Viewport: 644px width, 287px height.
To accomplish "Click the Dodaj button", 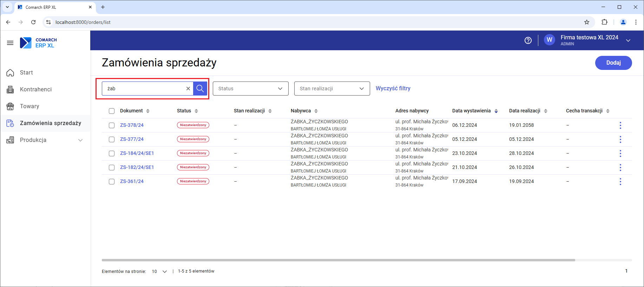I will point(613,63).
